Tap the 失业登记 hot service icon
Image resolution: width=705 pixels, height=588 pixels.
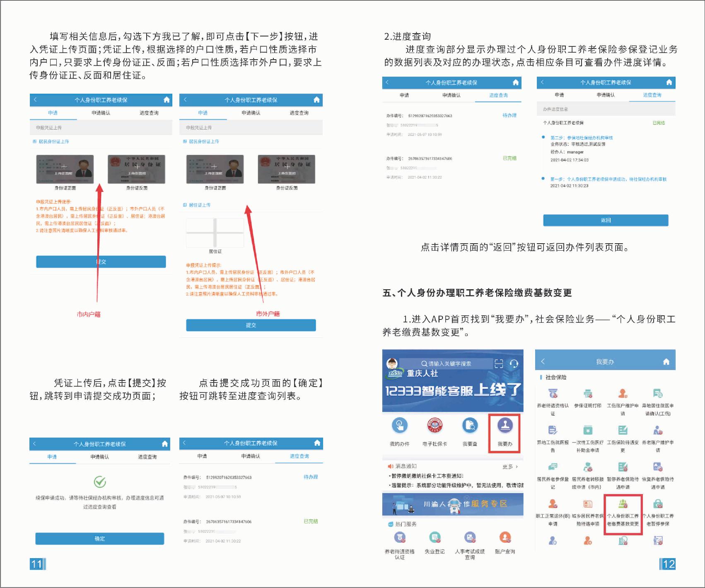(x=435, y=538)
